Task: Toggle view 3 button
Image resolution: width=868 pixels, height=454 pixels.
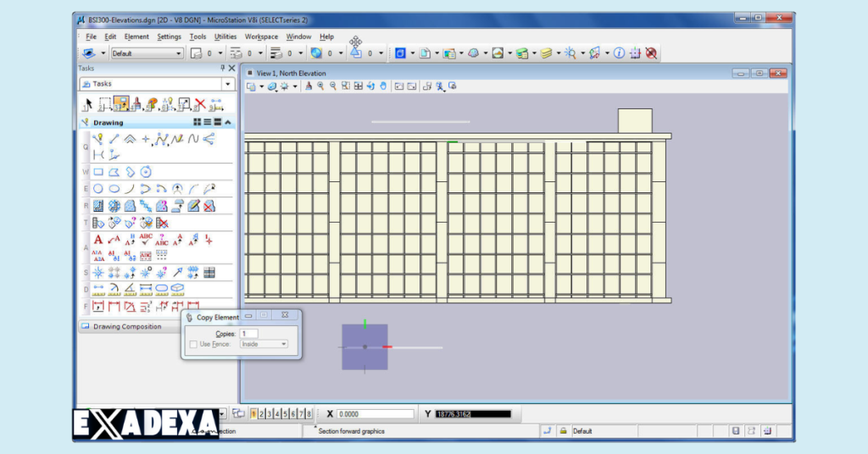Action: (x=270, y=413)
